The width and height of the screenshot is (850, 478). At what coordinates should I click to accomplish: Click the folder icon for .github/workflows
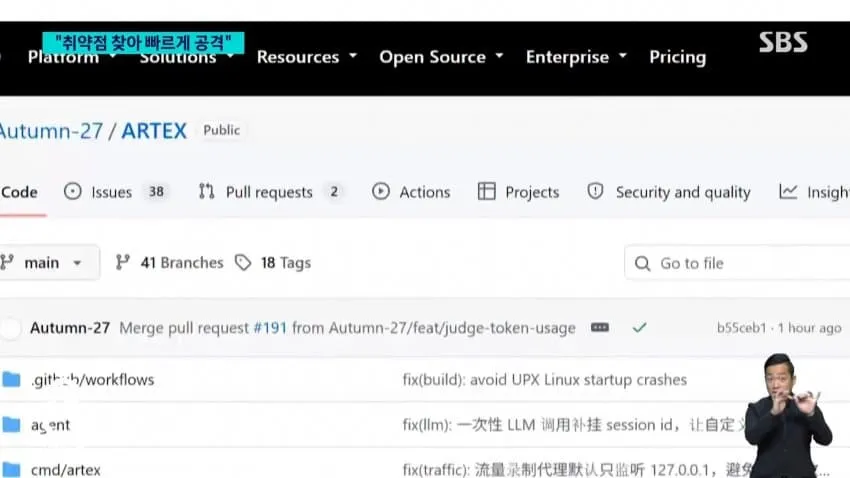click(11, 379)
